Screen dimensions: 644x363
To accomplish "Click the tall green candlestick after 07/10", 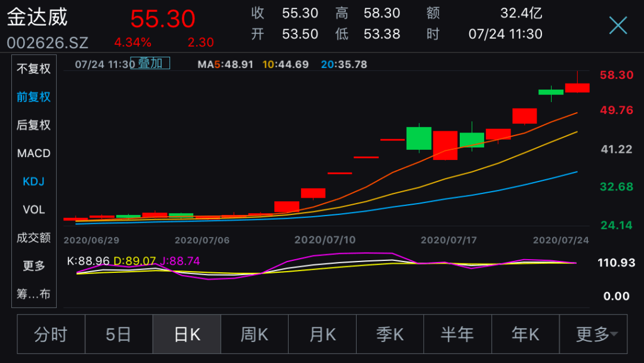I will coord(419,138).
